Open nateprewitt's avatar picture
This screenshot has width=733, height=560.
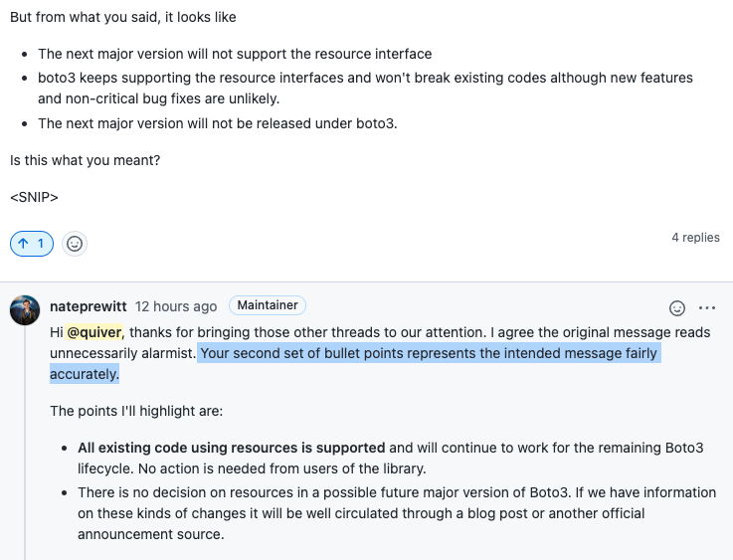pos(25,310)
